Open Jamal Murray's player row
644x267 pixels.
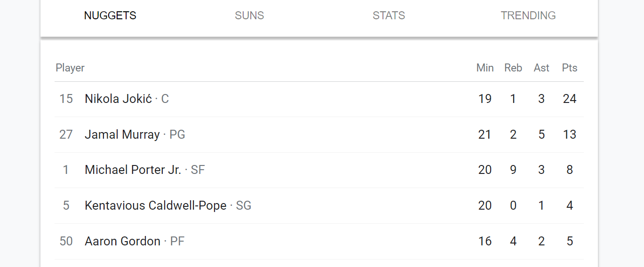(x=319, y=134)
